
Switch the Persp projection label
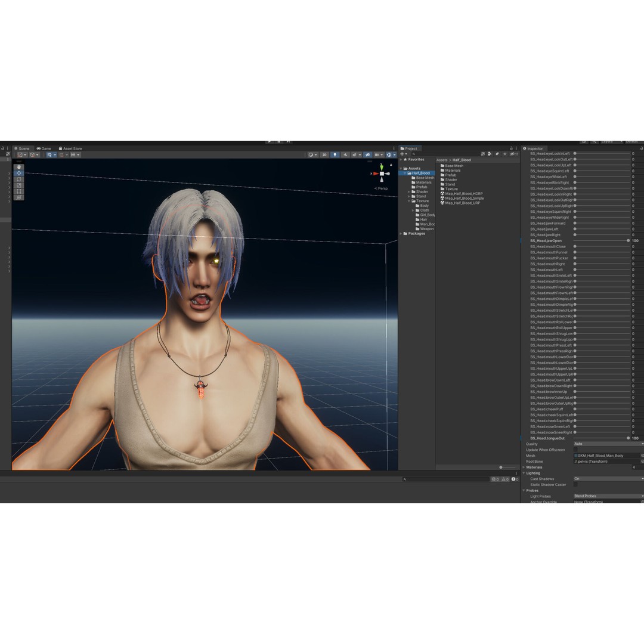point(381,188)
